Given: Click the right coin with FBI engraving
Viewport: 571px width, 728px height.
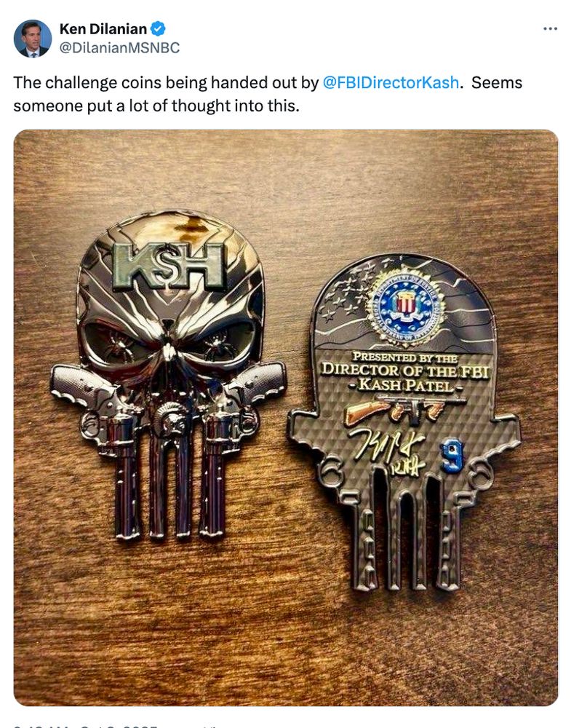Looking at the screenshot, I should [403, 422].
